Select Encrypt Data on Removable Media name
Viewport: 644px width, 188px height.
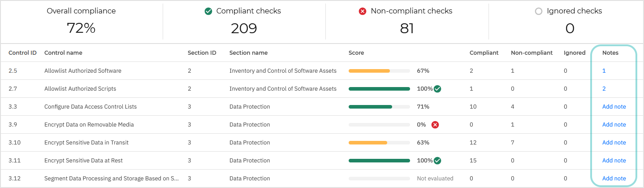(89, 125)
